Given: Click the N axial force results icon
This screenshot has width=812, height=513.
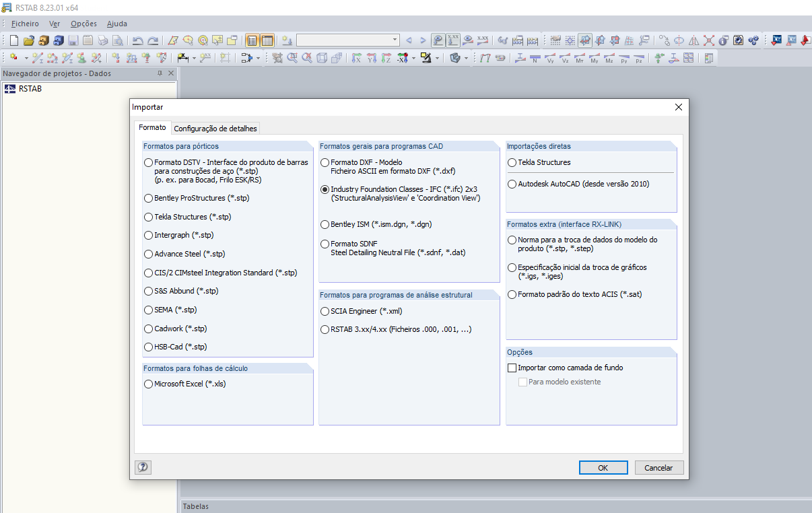Looking at the screenshot, I should point(535,58).
